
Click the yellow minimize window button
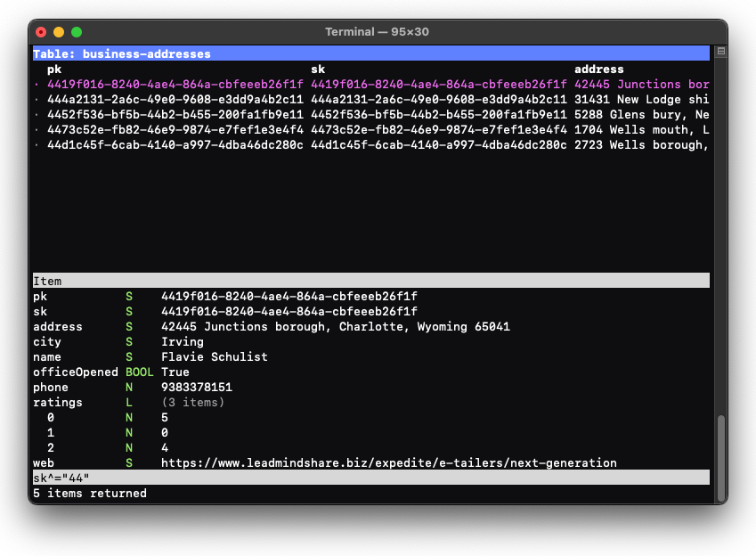pos(59,31)
